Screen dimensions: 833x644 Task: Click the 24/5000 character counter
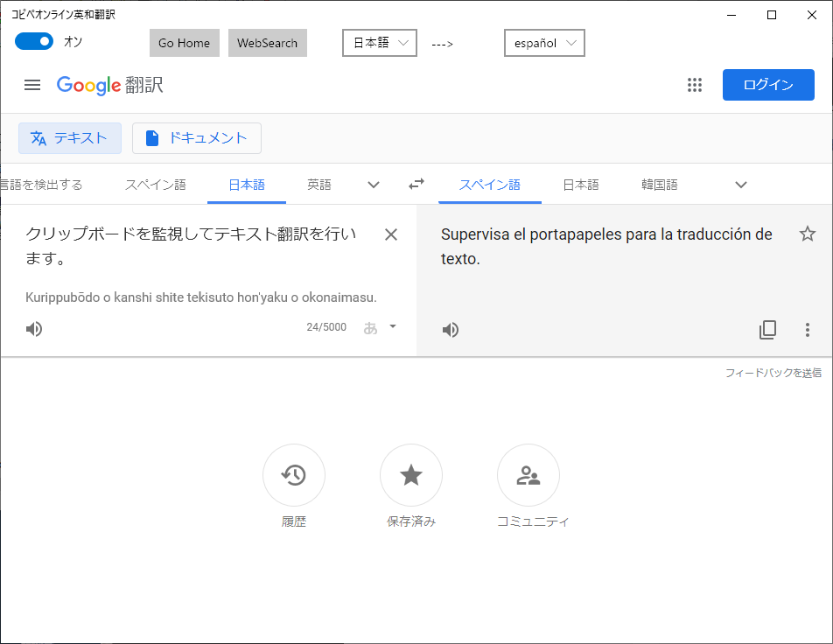[326, 327]
